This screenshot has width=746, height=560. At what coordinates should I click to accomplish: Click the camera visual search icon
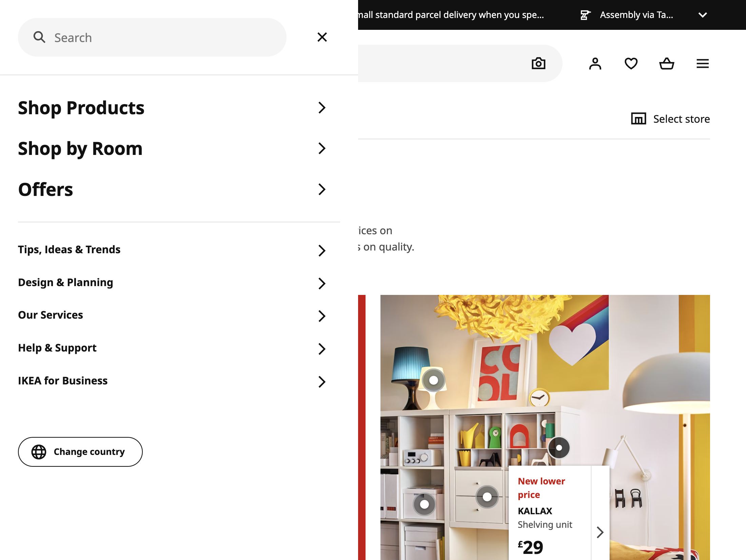click(x=538, y=63)
